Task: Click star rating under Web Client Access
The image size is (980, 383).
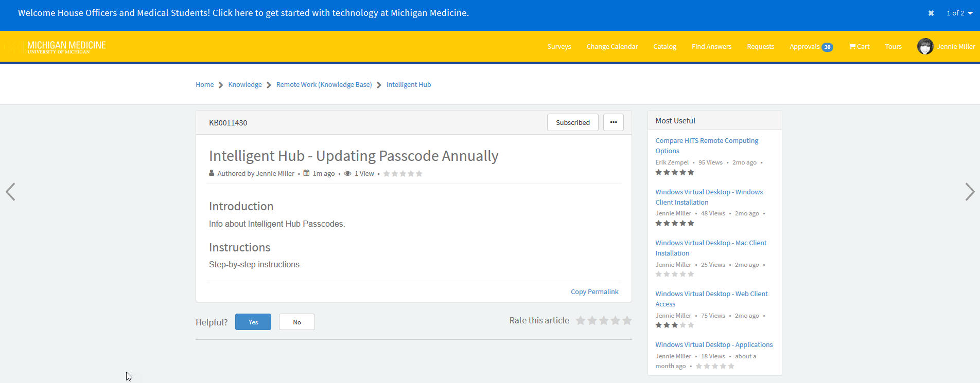Action: point(674,325)
